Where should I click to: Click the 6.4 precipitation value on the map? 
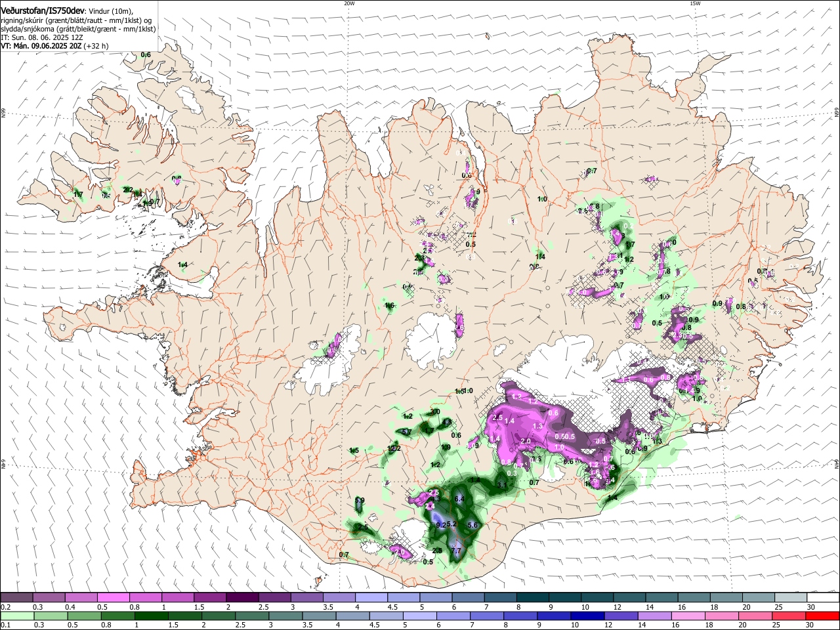tap(459, 499)
